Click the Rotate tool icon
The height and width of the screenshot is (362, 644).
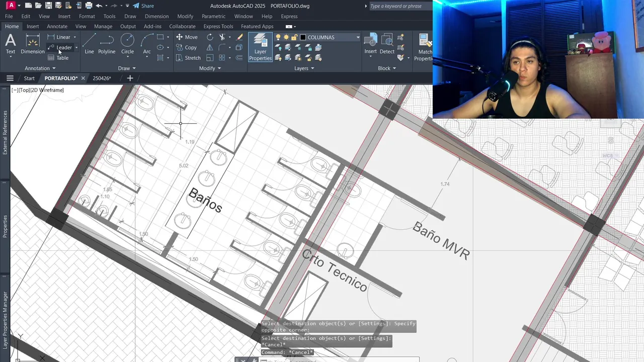point(210,37)
